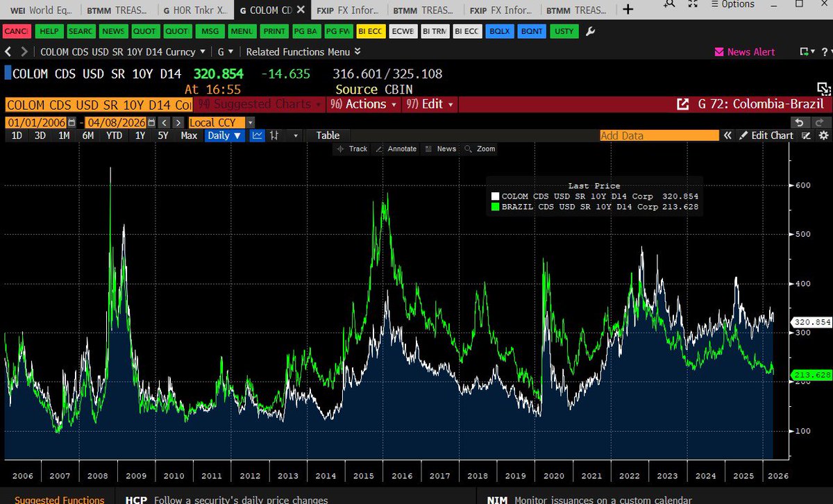Open the wrench customize toolbar icon
This screenshot has height=504, width=833.
pos(591,31)
